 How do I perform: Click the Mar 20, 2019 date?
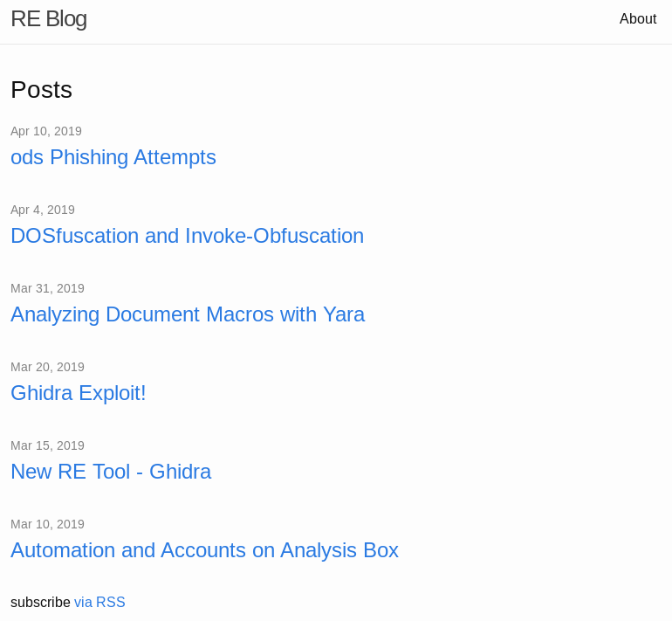tap(47, 367)
